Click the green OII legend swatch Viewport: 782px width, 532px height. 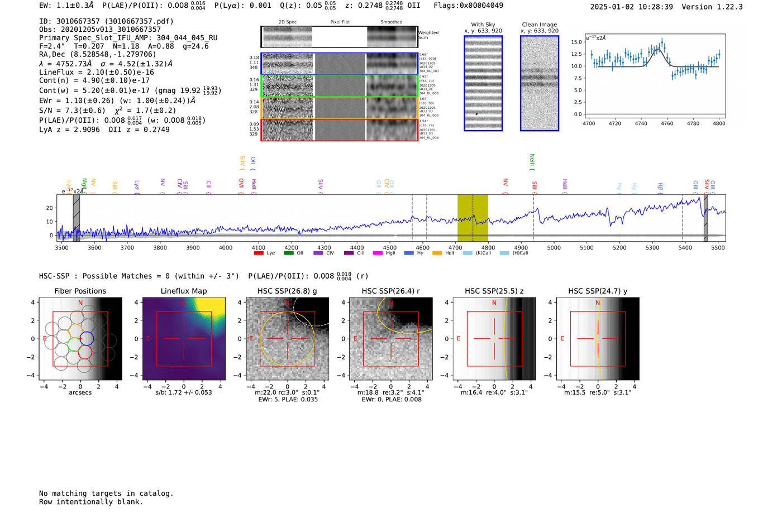point(288,253)
